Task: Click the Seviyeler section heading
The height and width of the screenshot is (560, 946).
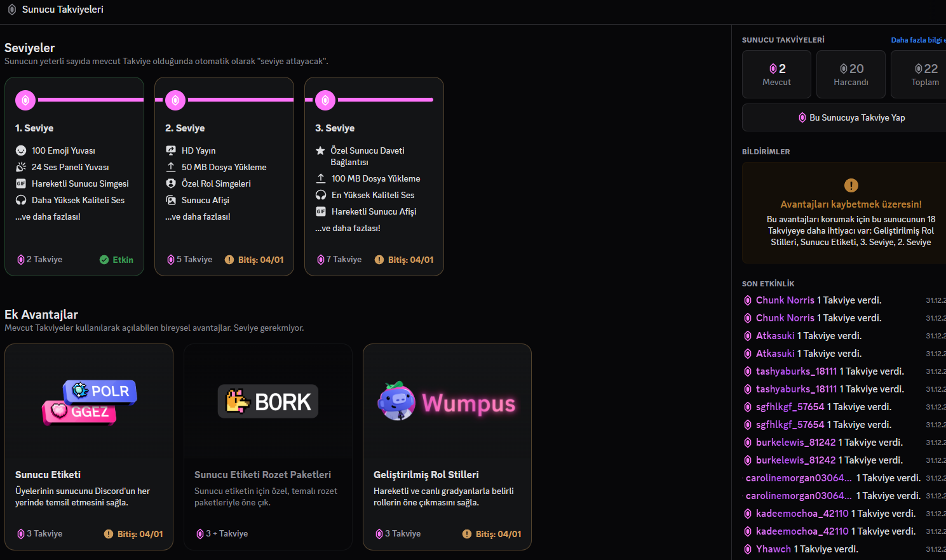Action: click(30, 48)
